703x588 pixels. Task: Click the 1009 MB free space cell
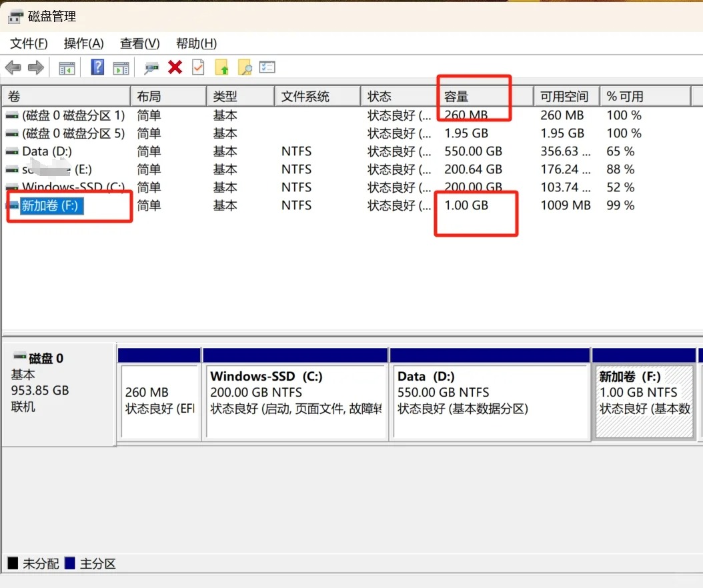[x=566, y=205]
